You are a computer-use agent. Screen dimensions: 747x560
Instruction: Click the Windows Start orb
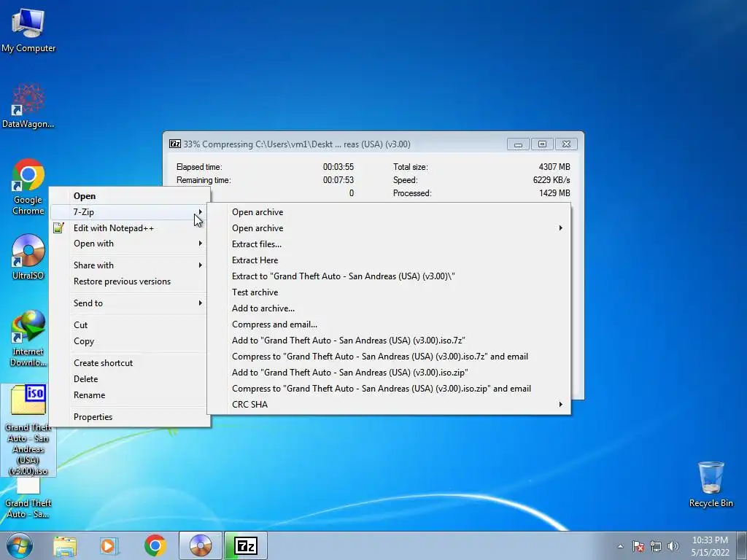(20, 545)
